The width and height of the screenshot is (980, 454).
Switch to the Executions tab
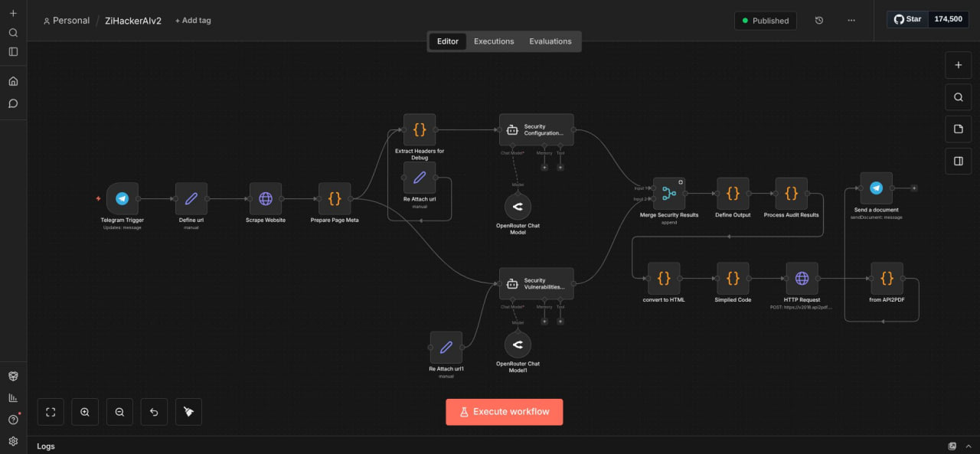pos(494,41)
